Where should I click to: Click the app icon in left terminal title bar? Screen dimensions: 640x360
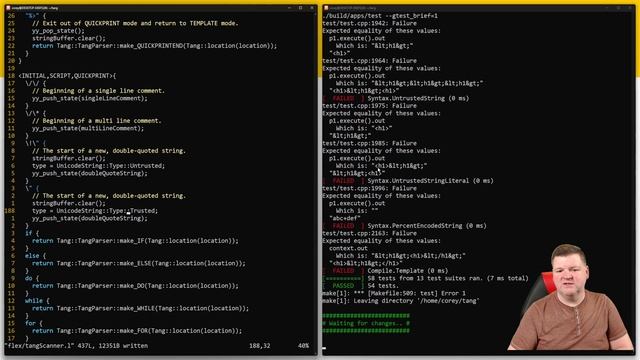click(x=8, y=8)
